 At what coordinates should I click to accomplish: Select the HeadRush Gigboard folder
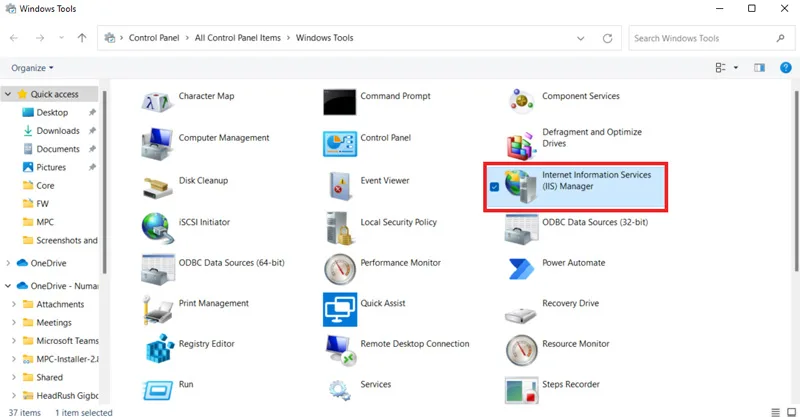pyautogui.click(x=67, y=396)
